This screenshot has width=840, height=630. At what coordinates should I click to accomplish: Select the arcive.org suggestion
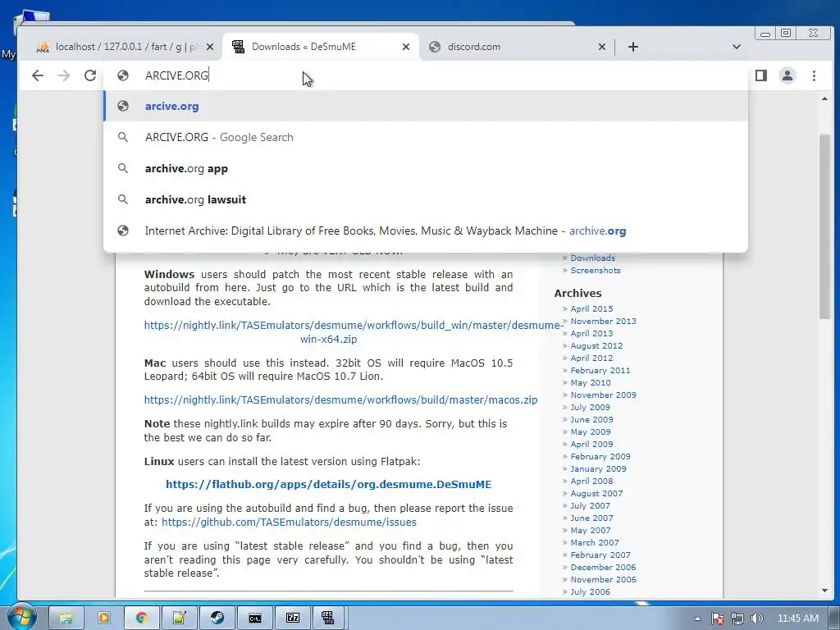(x=426, y=106)
